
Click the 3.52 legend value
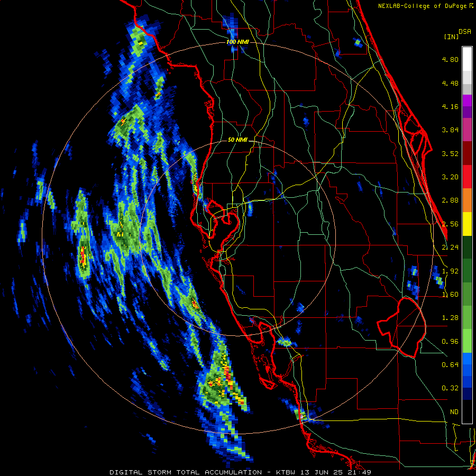(x=450, y=153)
